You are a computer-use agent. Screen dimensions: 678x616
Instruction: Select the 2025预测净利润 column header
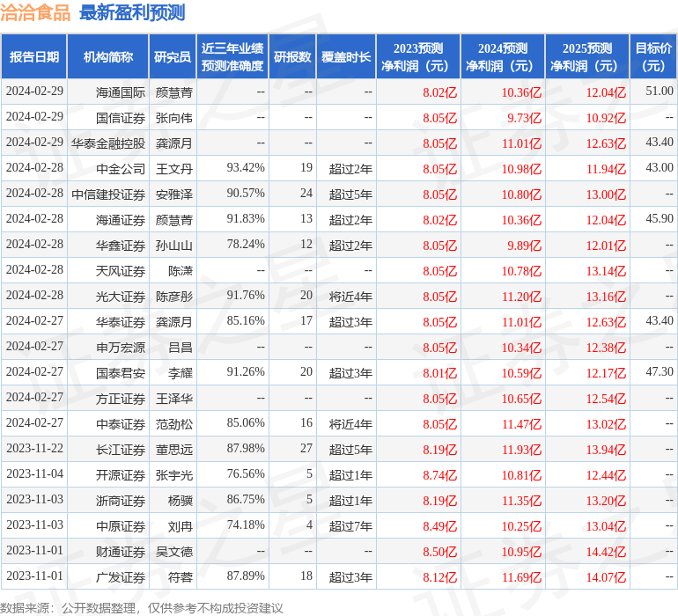(587, 57)
